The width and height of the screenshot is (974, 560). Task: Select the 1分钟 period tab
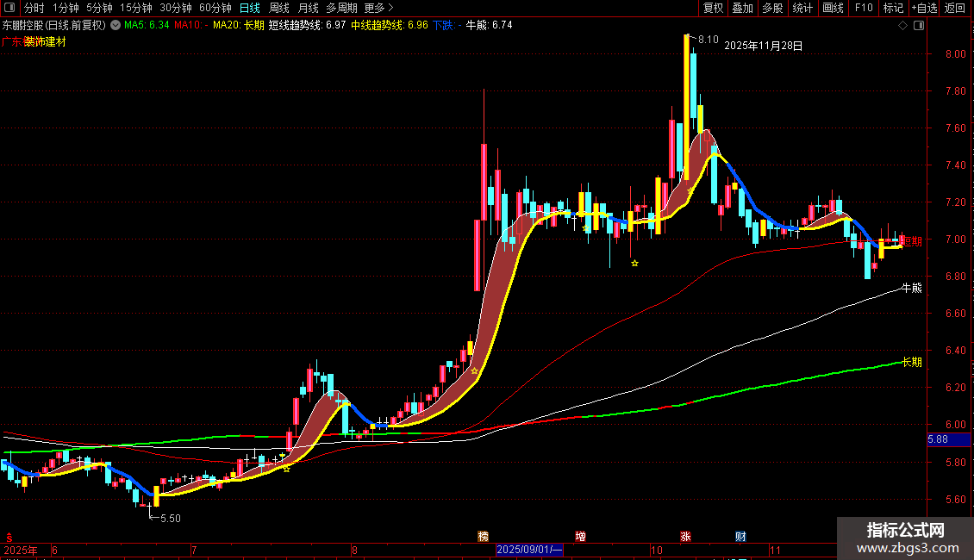coord(66,8)
